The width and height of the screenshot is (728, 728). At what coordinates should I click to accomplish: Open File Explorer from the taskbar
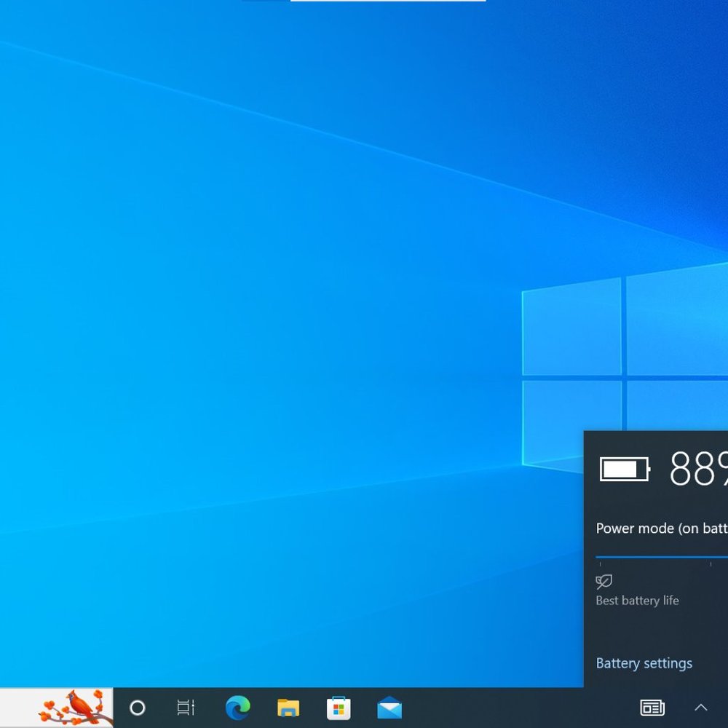point(288,708)
